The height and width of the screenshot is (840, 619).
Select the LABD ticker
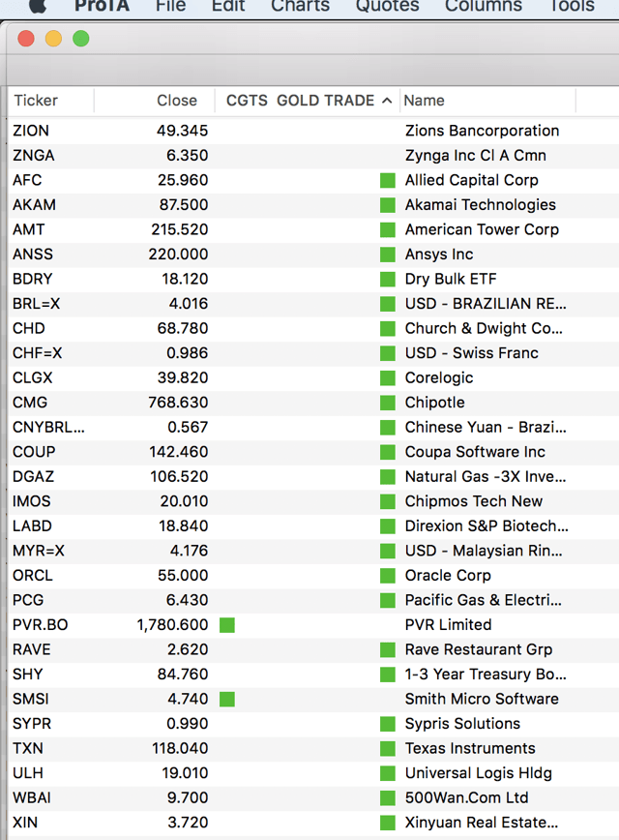pos(32,526)
